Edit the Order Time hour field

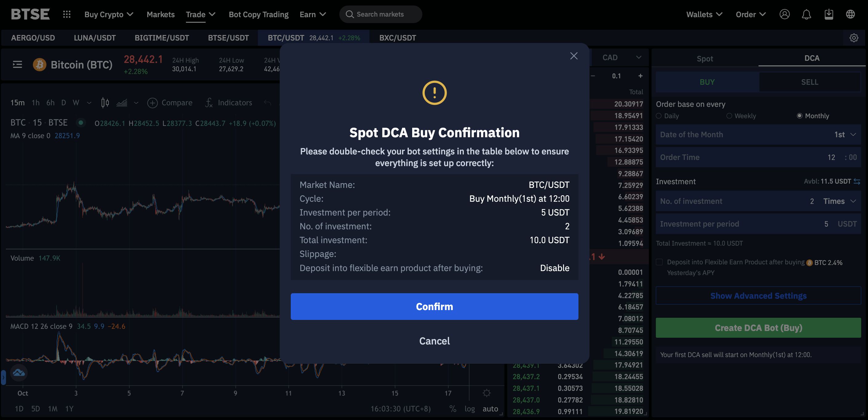coord(831,157)
